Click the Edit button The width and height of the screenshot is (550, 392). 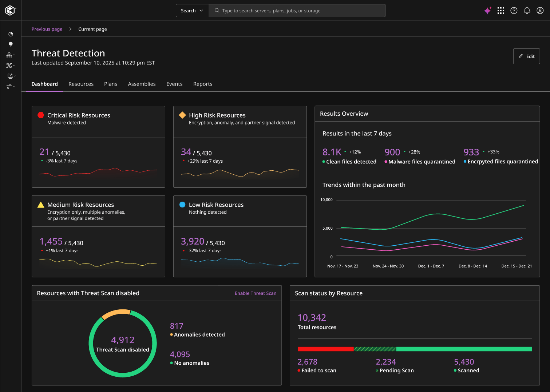[526, 56]
